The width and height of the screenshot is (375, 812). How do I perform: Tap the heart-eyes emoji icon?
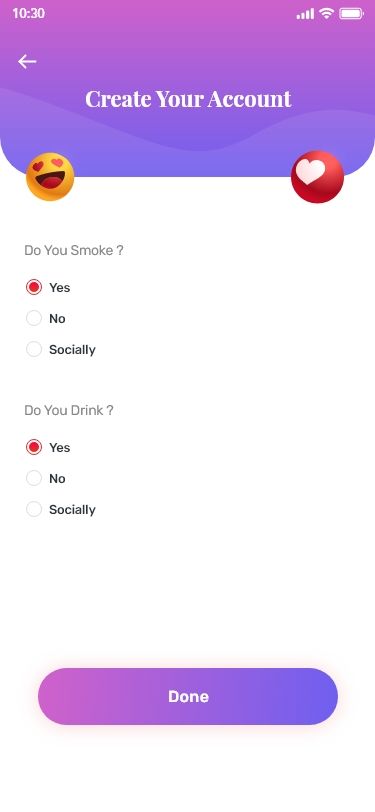click(x=50, y=177)
